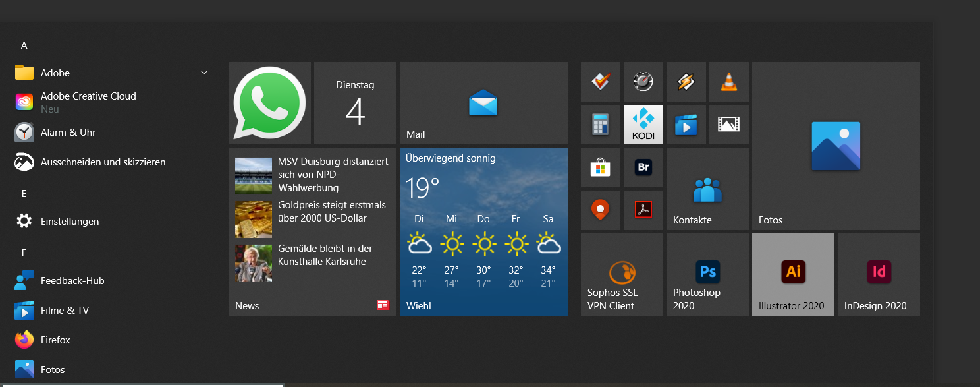
Task: Launch Sophos SSL VPN Client
Action: click(x=621, y=274)
